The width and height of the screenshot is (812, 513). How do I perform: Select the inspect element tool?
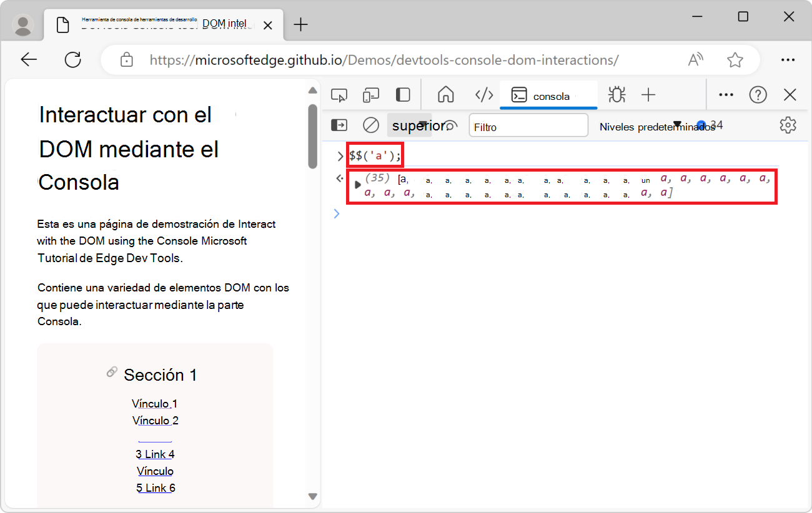click(339, 94)
